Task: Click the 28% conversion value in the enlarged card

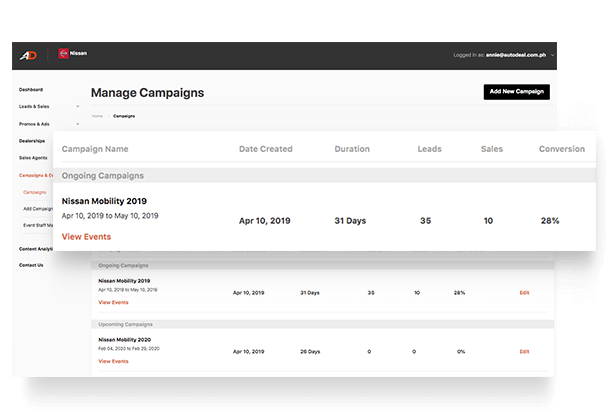Action: click(x=550, y=221)
